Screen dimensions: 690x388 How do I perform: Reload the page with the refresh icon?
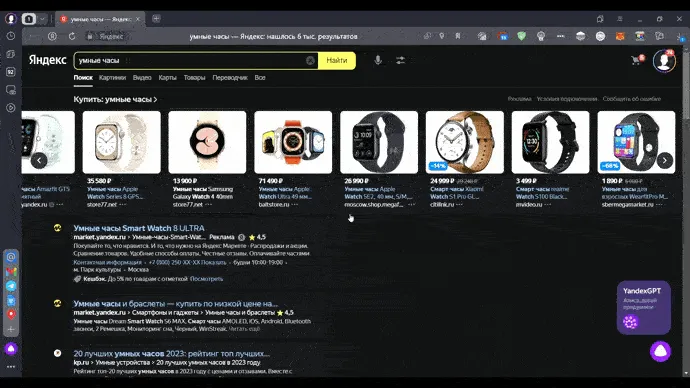click(72, 36)
